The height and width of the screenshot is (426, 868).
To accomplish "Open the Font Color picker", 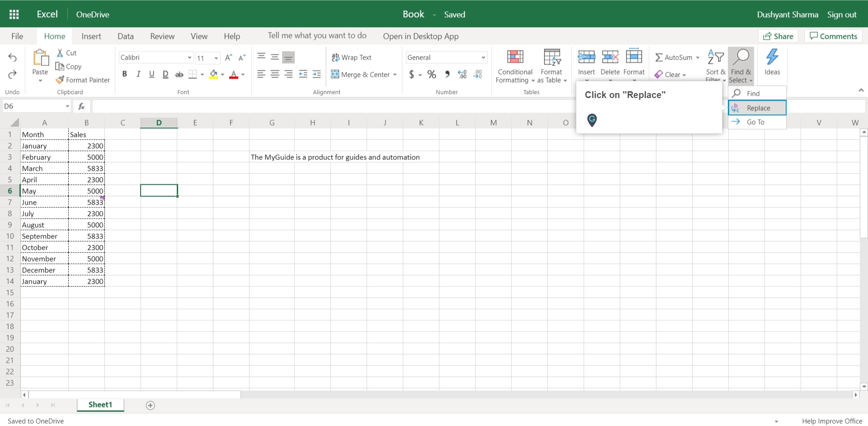I will coord(243,75).
